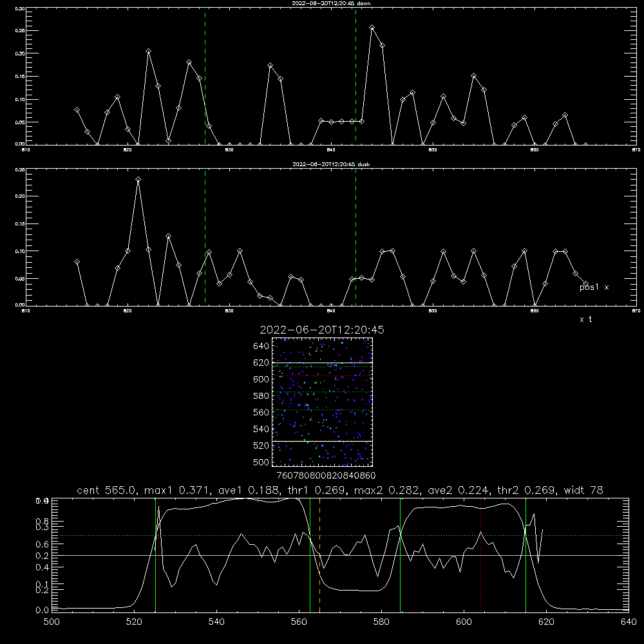Click the '580' label on image y-axis
This screenshot has height=644, width=644.
pos(261,396)
